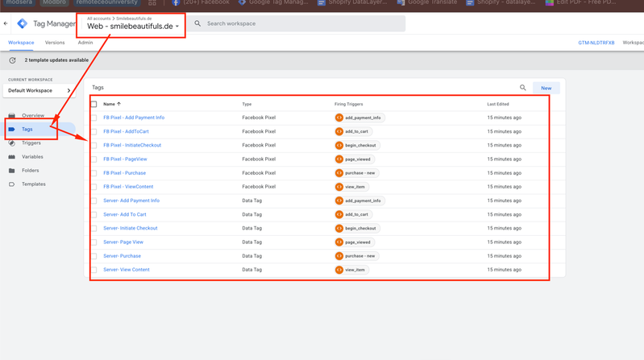Toggle the select-all checkbox in Tags header
644x360 pixels.
click(x=94, y=104)
